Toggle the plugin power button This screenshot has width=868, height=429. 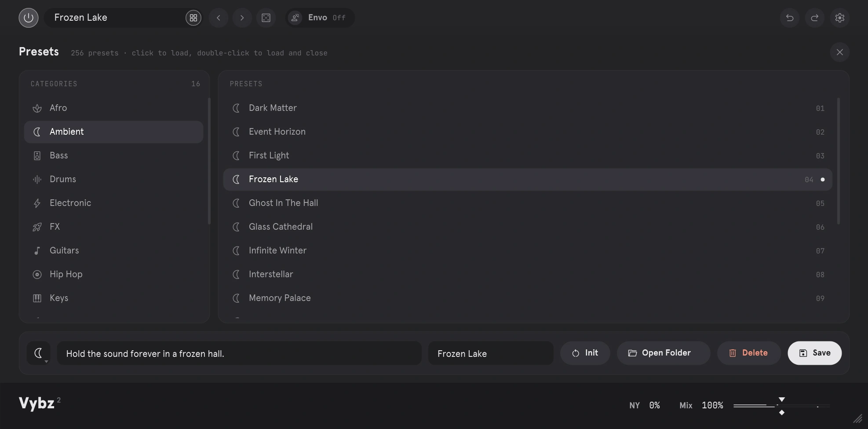click(x=29, y=18)
